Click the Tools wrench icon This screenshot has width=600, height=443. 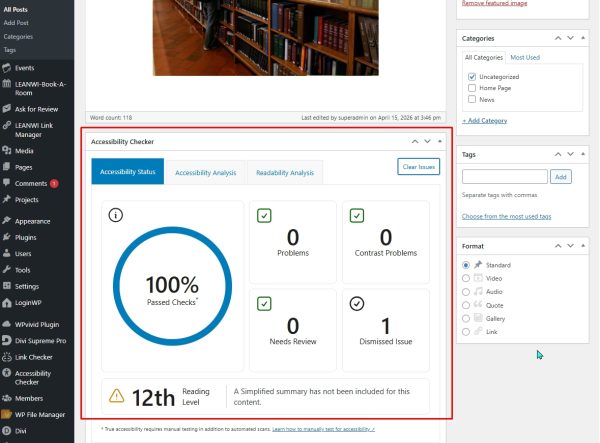coord(7,270)
